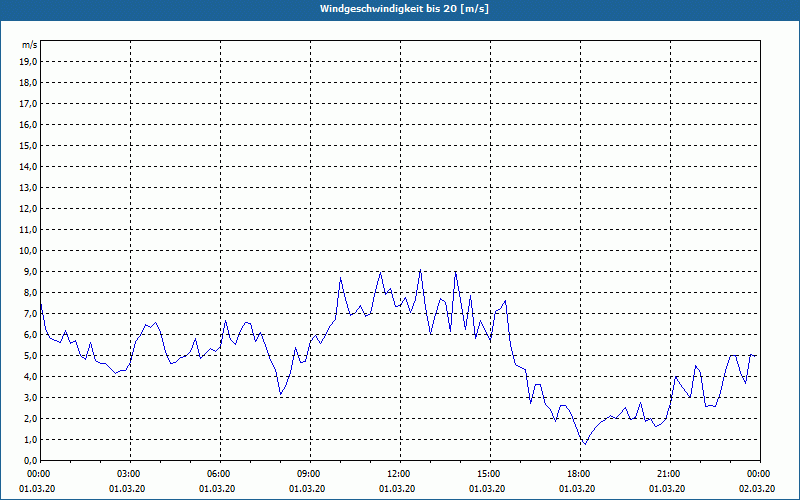Click the 21:00 time label
The height and width of the screenshot is (500, 800).
click(x=670, y=474)
